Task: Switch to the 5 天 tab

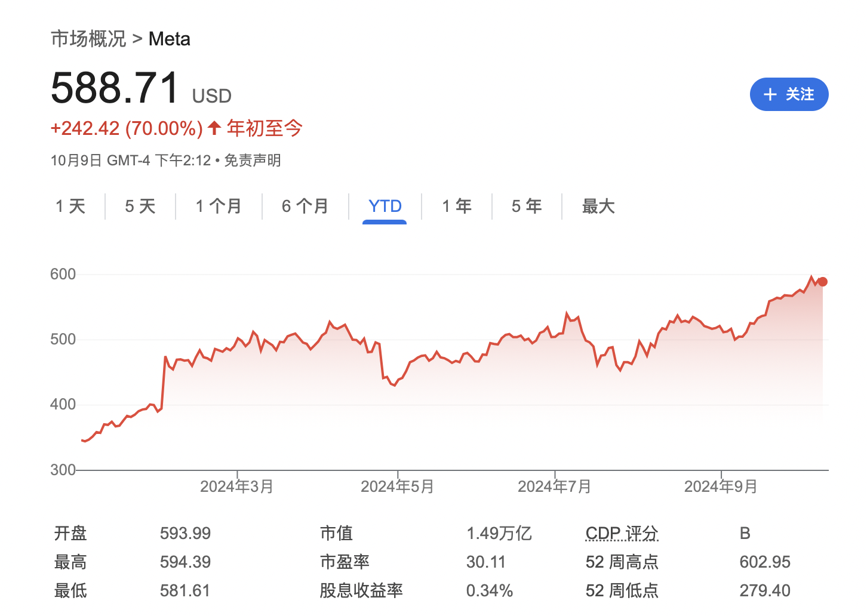Action: coord(140,207)
